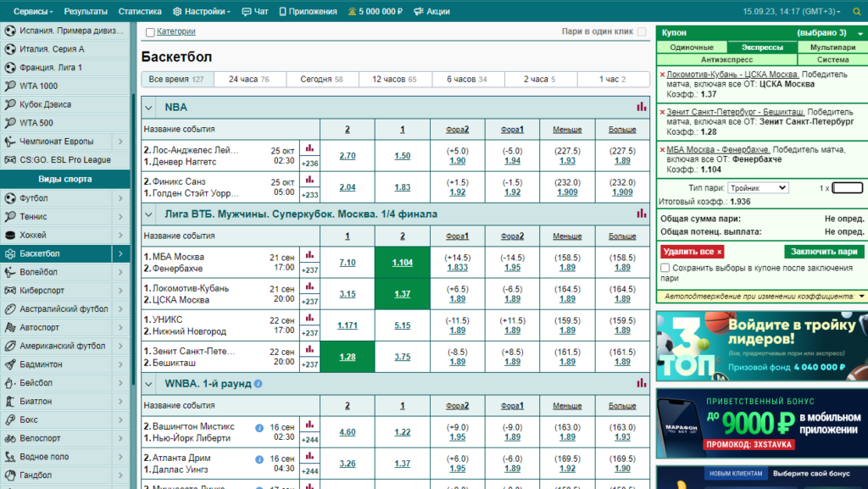Image resolution: width=868 pixels, height=489 pixels.
Task: Open stats icon for Лос-Анджелес Лейкерс match
Action: (x=309, y=148)
